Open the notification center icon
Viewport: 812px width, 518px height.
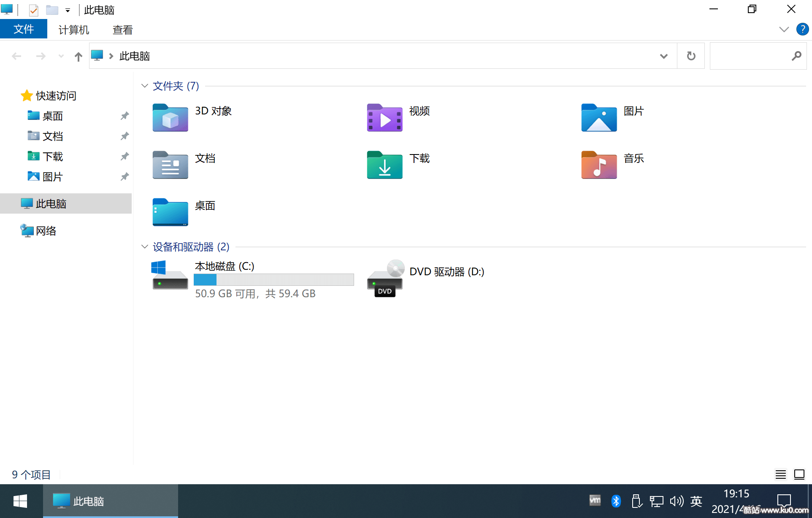[784, 501]
